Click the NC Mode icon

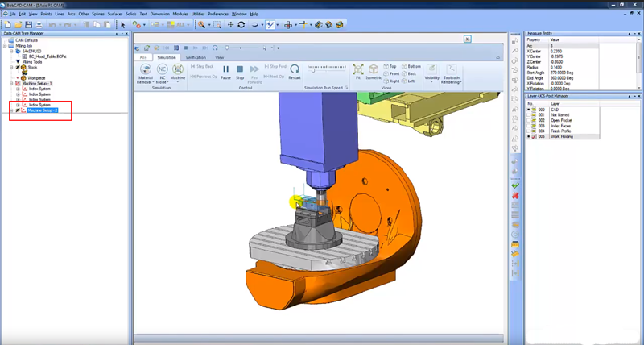[163, 69]
